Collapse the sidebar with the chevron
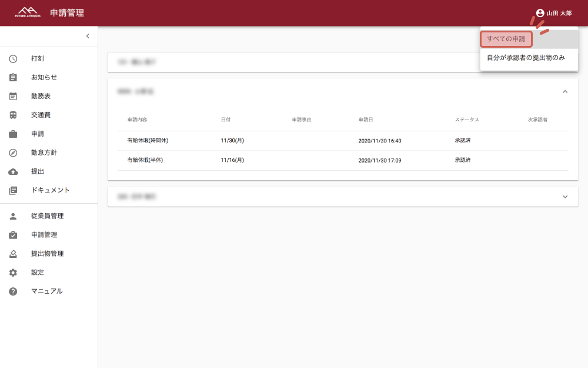The image size is (588, 368). click(88, 37)
